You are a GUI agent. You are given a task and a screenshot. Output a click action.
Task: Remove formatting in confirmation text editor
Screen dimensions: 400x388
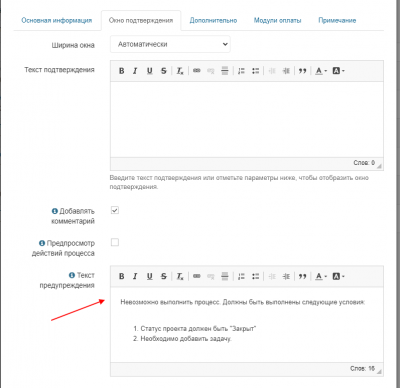(x=180, y=71)
